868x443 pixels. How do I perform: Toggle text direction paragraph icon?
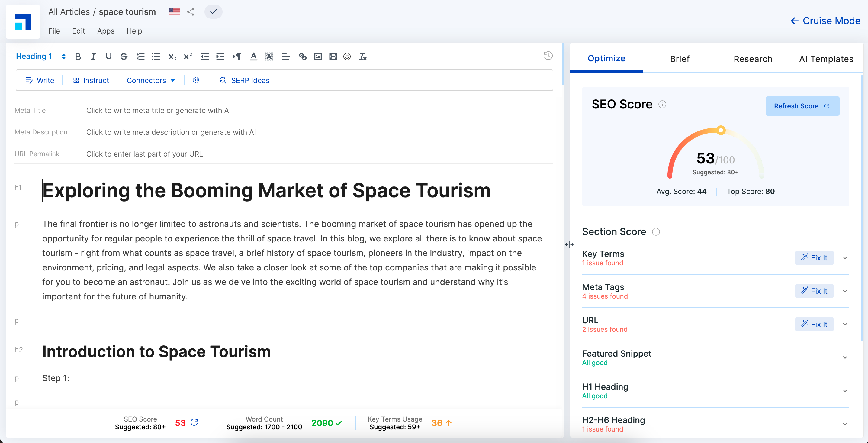pyautogui.click(x=236, y=57)
